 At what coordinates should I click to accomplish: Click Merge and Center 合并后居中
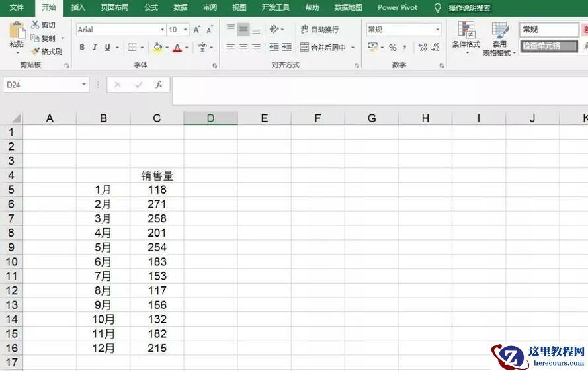tap(323, 47)
